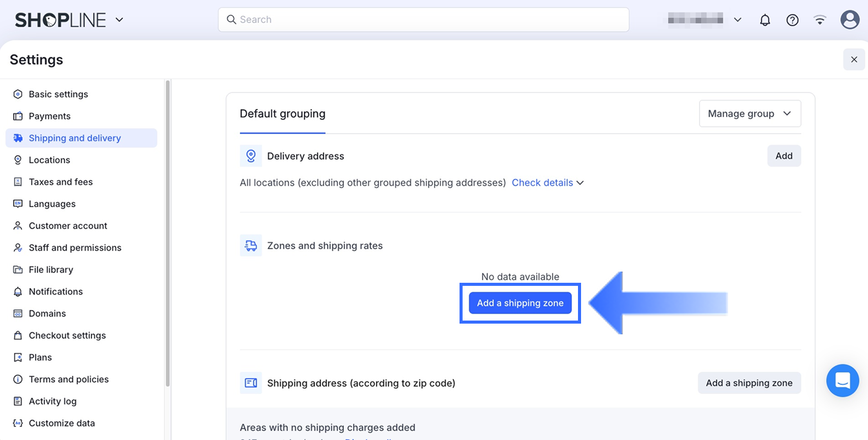Click gray Add a shipping zone button
The image size is (868, 440).
click(749, 383)
